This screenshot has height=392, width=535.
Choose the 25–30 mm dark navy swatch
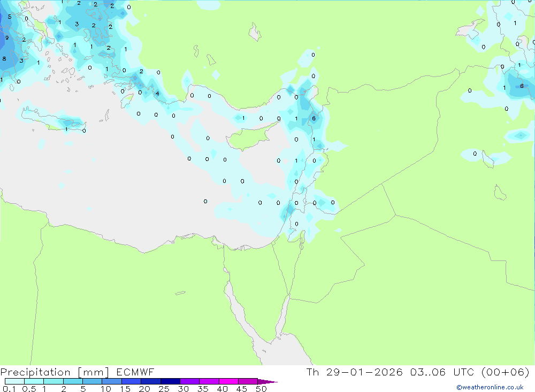170,381
